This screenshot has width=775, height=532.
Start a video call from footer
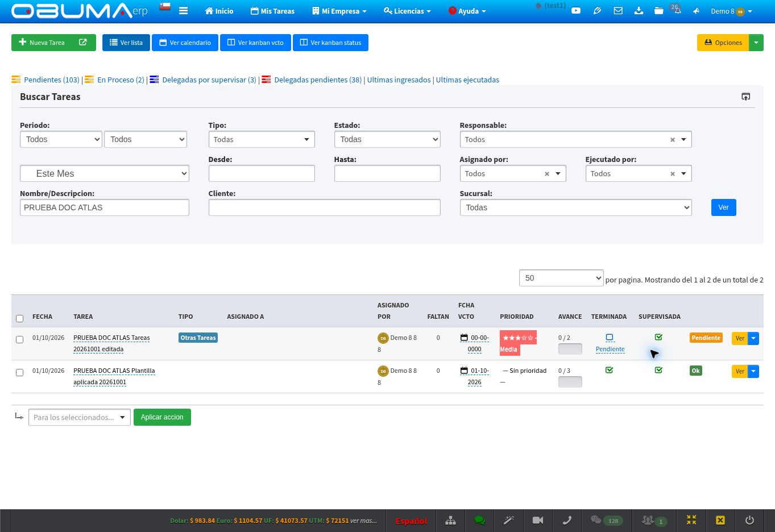(x=538, y=520)
